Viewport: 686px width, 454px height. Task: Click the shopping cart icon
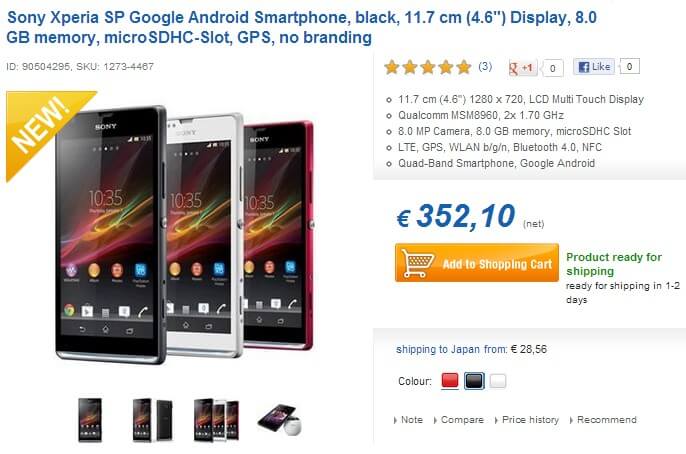click(x=416, y=263)
